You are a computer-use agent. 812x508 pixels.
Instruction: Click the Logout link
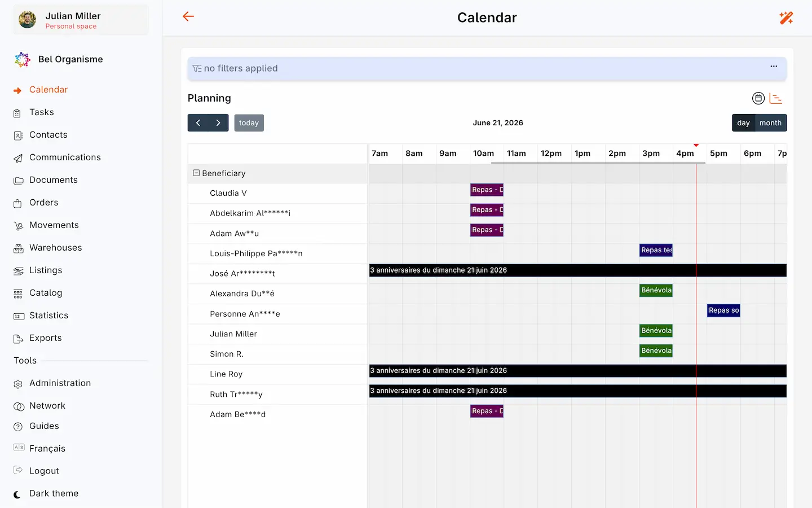point(44,471)
